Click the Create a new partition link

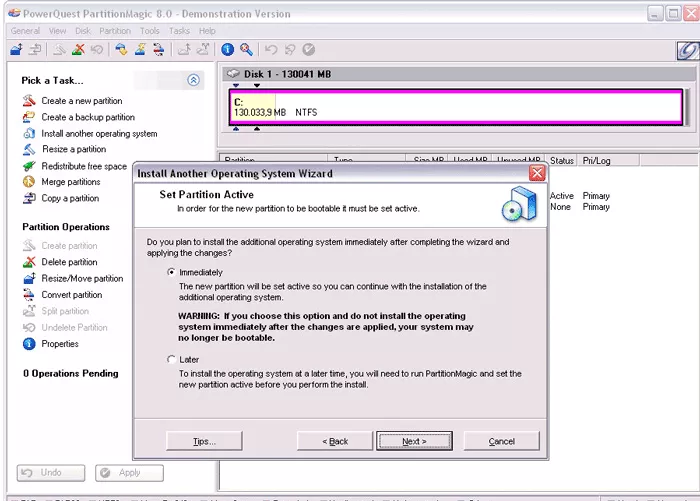82,101
